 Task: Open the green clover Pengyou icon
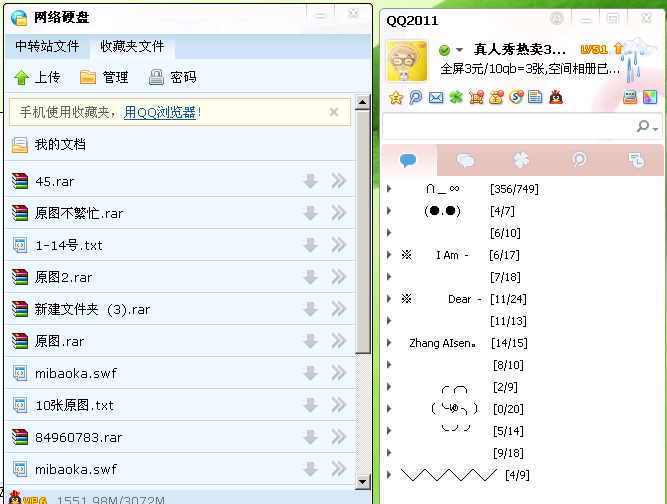(456, 97)
